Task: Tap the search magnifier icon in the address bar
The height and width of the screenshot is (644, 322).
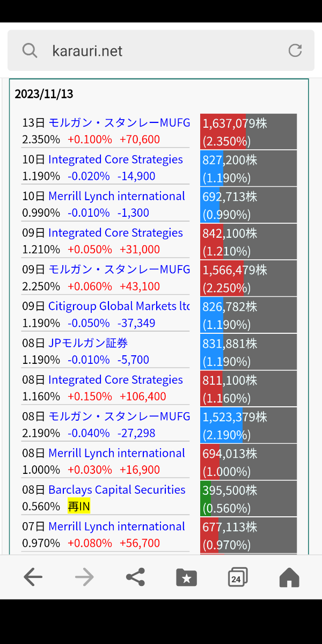Action: coord(30,50)
